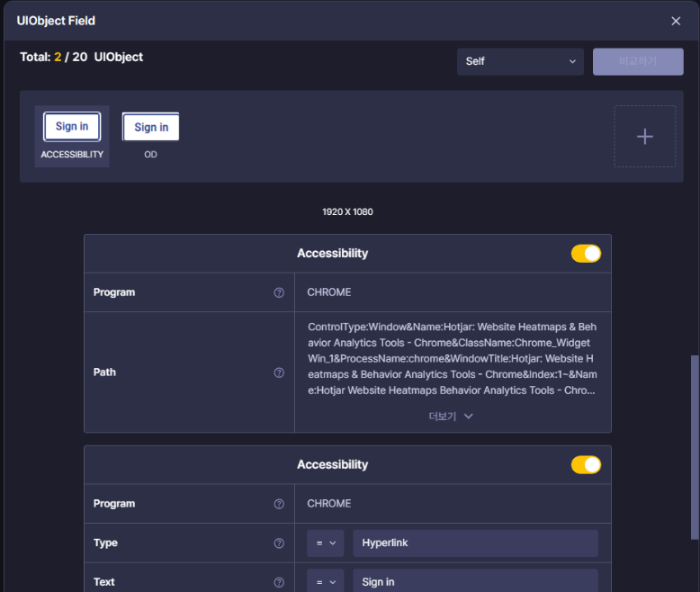Image resolution: width=700 pixels, height=592 pixels.
Task: Expand the Path with 더보기
Action: [451, 417]
